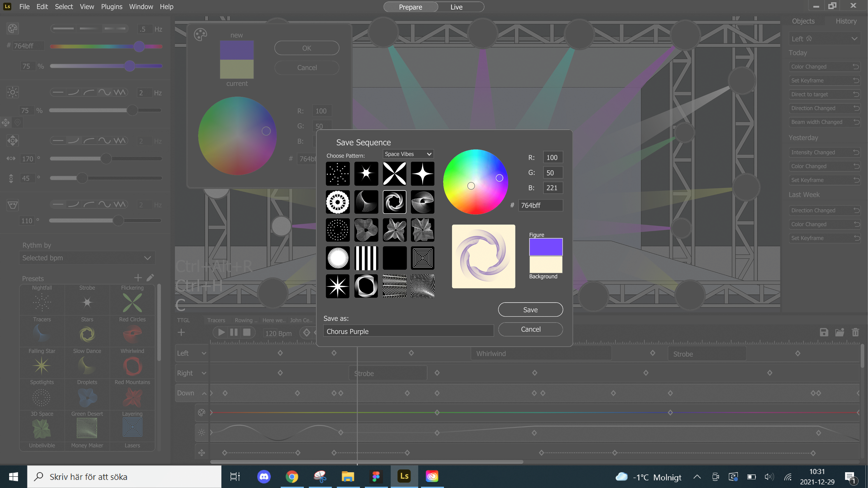Open the Left object dropdown in Objects panel
This screenshot has width=868, height=488.
(824, 39)
